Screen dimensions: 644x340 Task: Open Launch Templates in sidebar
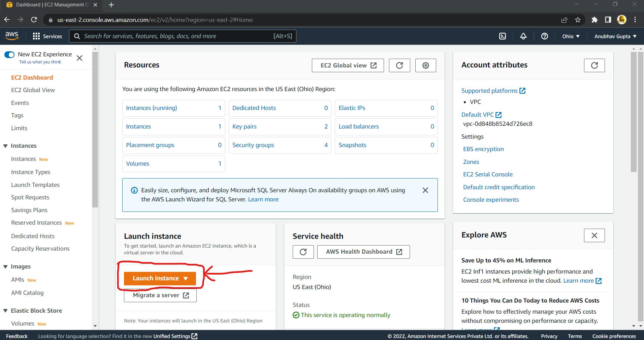coord(35,185)
